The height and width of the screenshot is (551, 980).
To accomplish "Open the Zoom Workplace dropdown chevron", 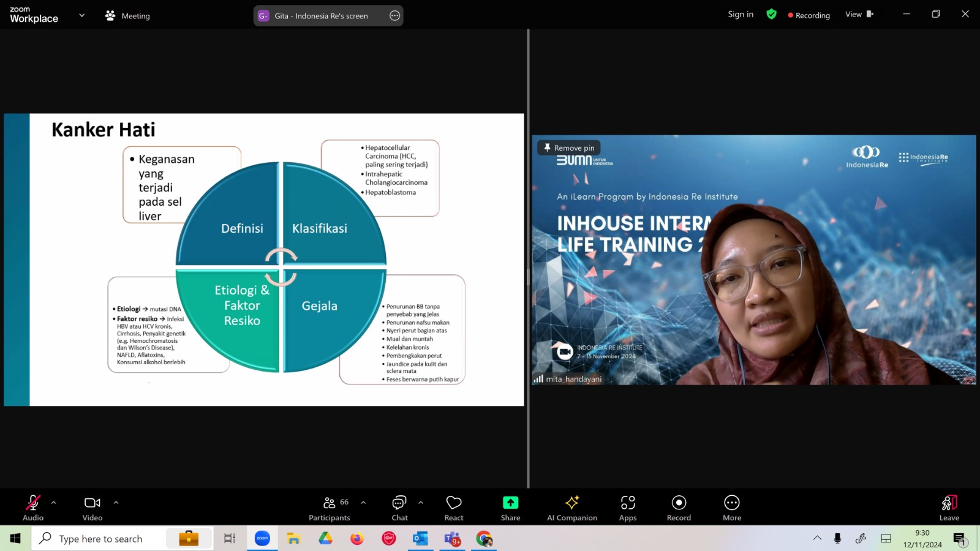I will pos(81,15).
